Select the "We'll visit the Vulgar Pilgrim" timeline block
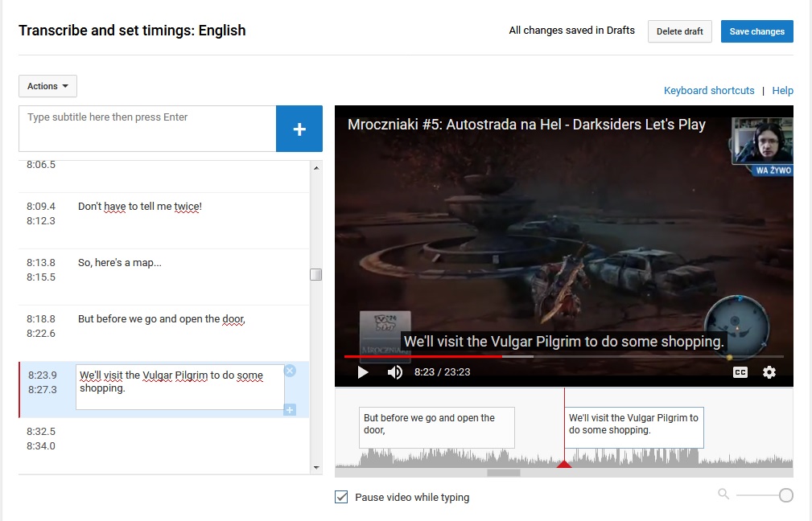This screenshot has height=521, width=812. (634, 428)
